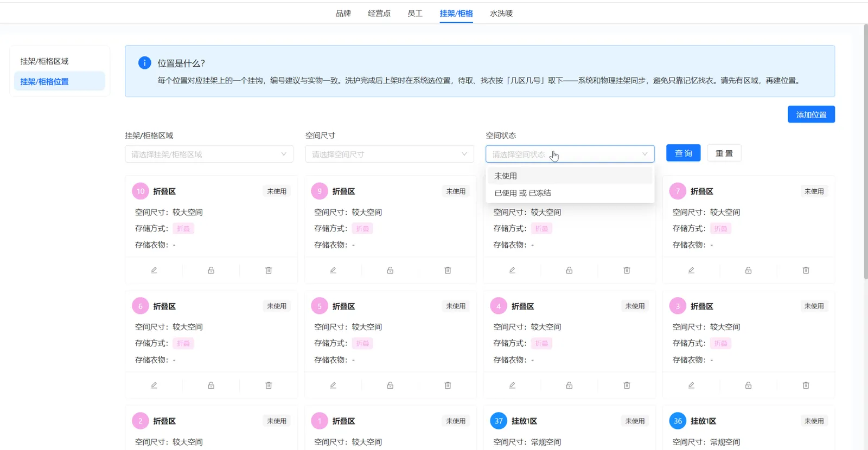Lock position 5 in 折叠区
Screen dimensions: 868x450
point(390,385)
